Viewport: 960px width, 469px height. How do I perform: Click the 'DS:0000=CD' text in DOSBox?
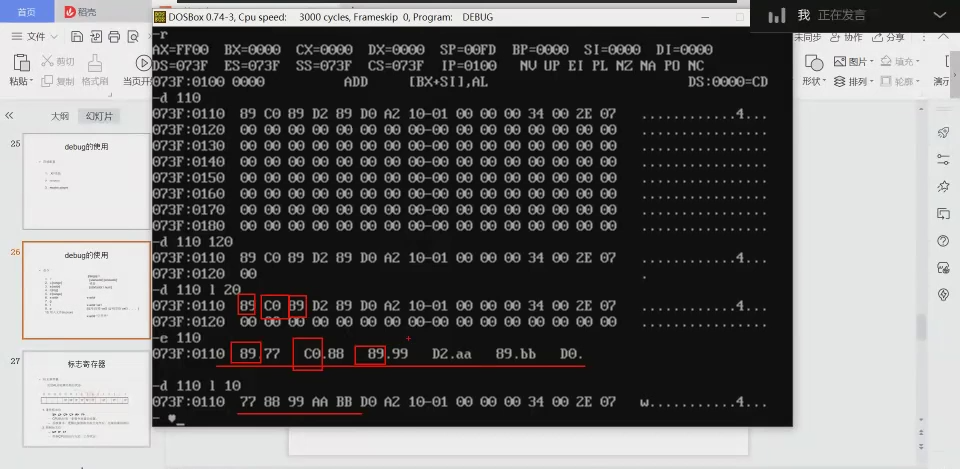pyautogui.click(x=727, y=81)
